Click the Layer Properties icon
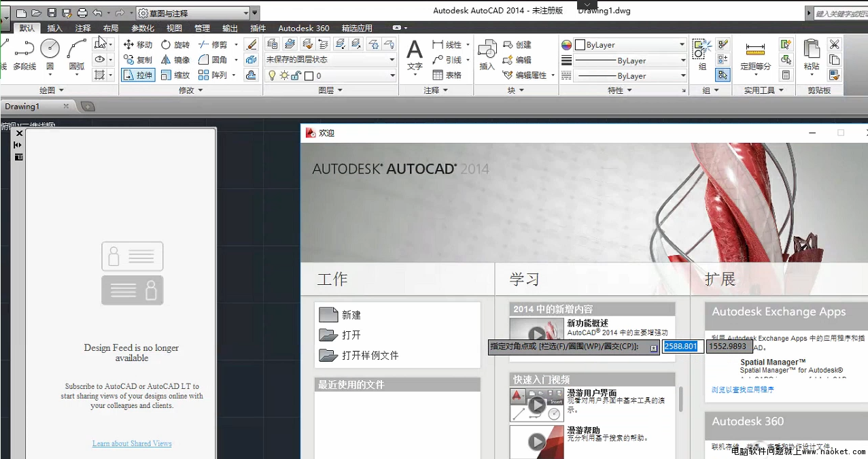868x459 pixels. tap(272, 44)
